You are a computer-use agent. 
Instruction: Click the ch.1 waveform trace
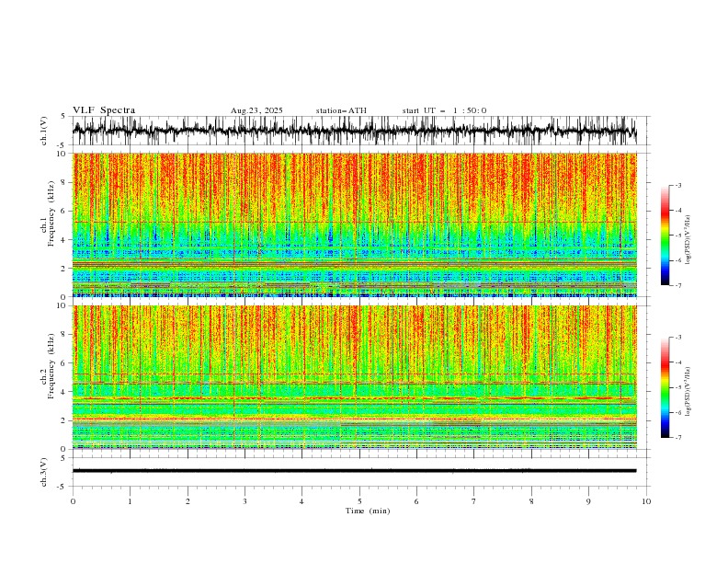[x=354, y=131]
